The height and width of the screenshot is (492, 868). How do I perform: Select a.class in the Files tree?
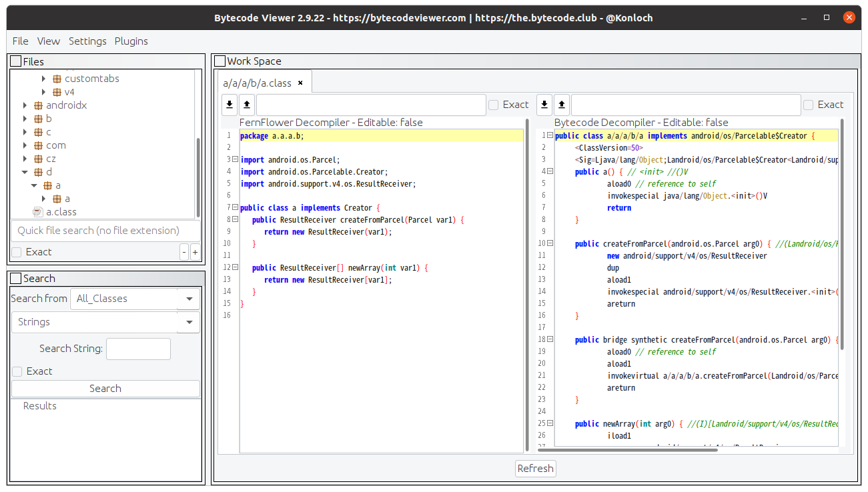pos(61,212)
